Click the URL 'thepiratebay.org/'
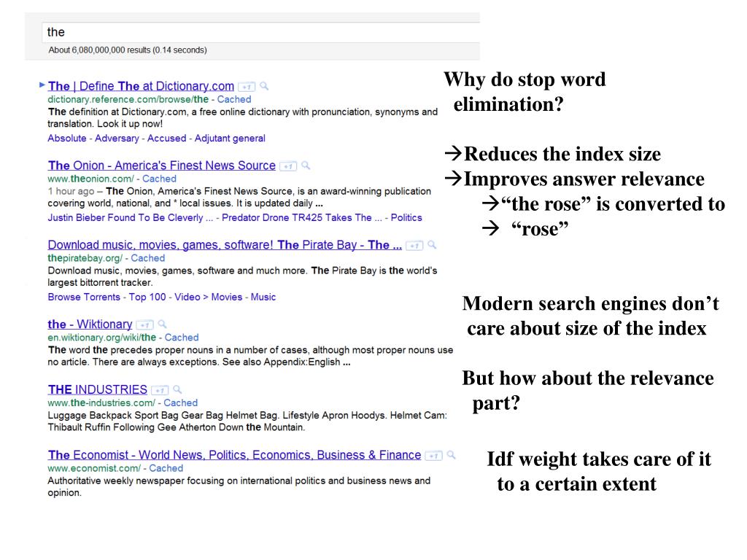The height and width of the screenshot is (560, 747). pos(85,258)
